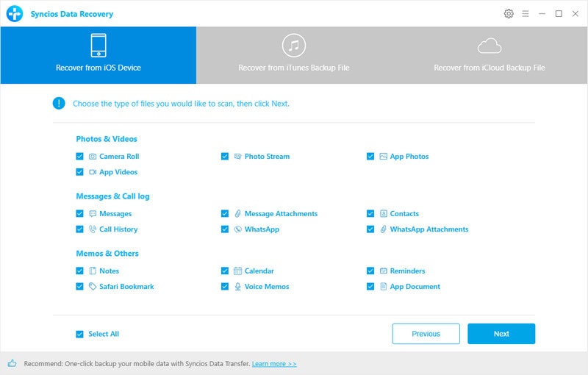Toggle the Reminders checkbox
The image size is (588, 375).
tap(370, 271)
